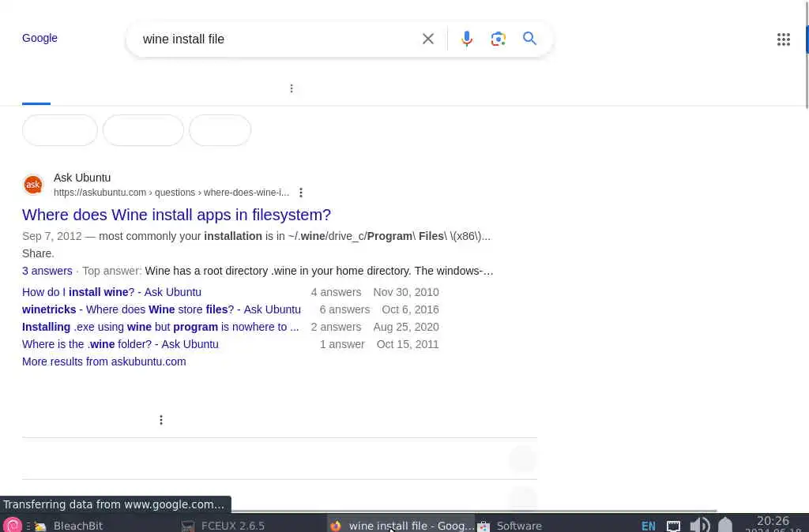Submit search with magnifying glass icon
Screen dimensions: 809x532
(x=529, y=38)
